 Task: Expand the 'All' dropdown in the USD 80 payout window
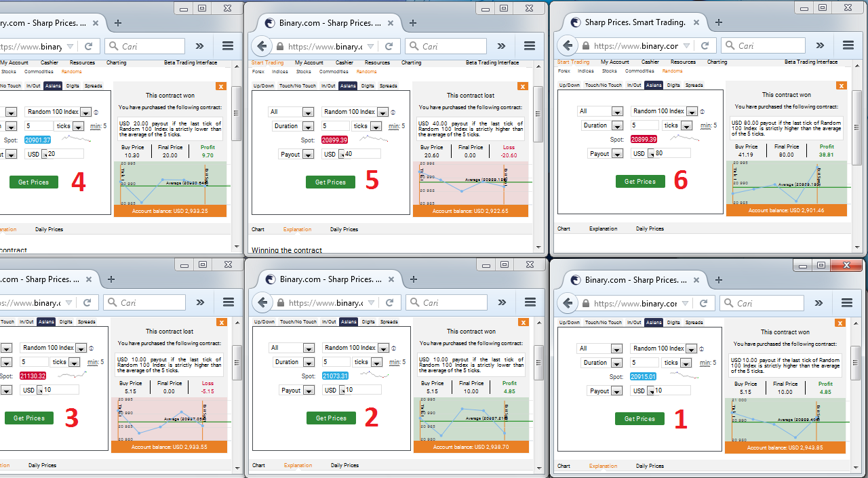pos(617,111)
